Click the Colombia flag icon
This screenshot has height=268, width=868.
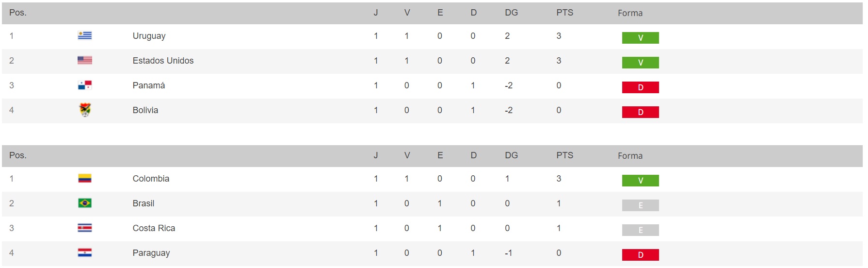[x=85, y=179]
